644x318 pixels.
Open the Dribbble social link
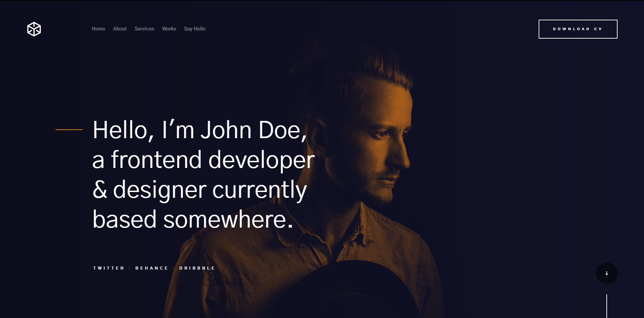point(197,268)
